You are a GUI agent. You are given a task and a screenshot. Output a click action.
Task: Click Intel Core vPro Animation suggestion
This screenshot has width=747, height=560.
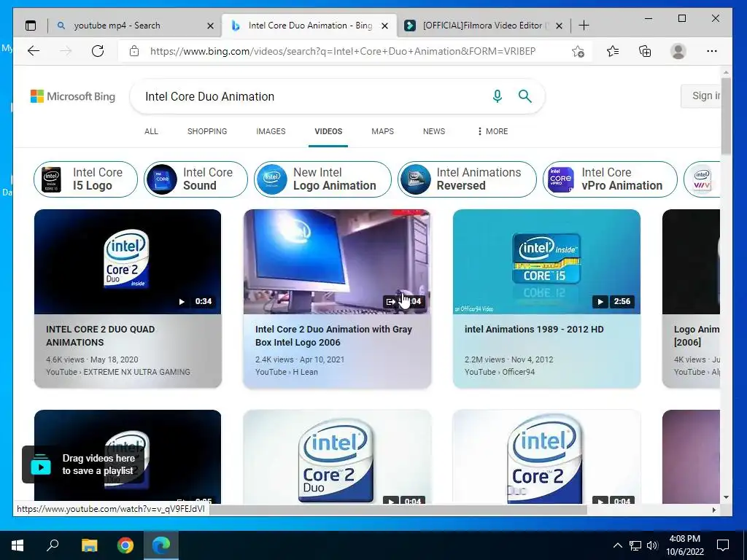(x=610, y=179)
